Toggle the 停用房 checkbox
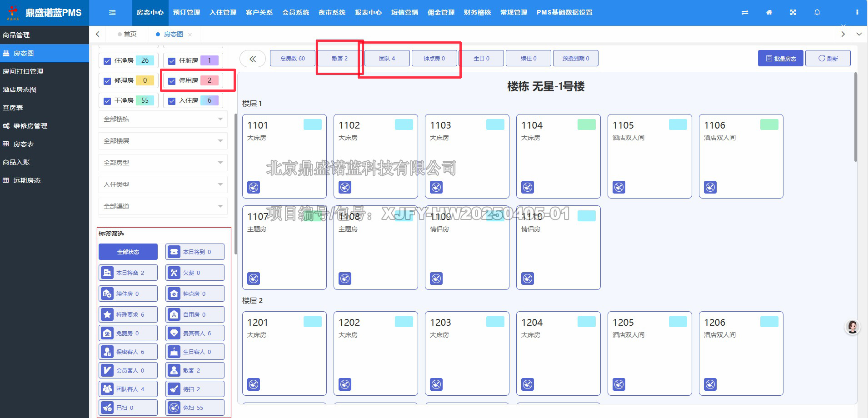 [x=172, y=81]
